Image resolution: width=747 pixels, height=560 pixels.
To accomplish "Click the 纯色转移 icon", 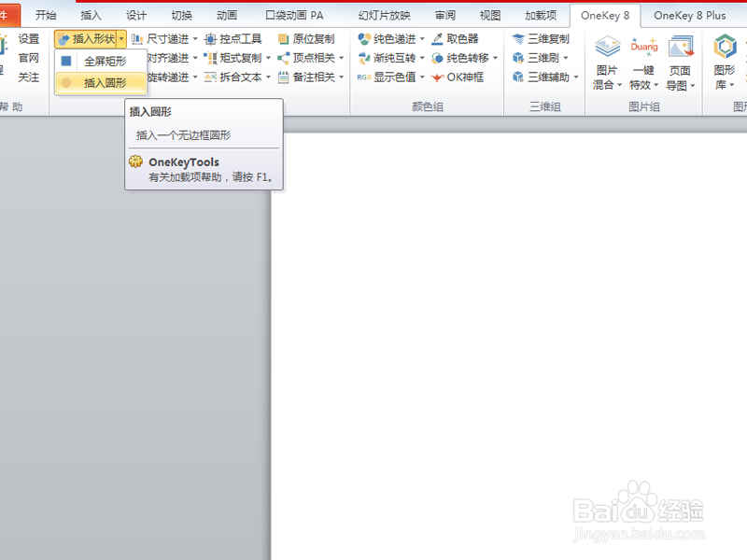I will [x=437, y=58].
